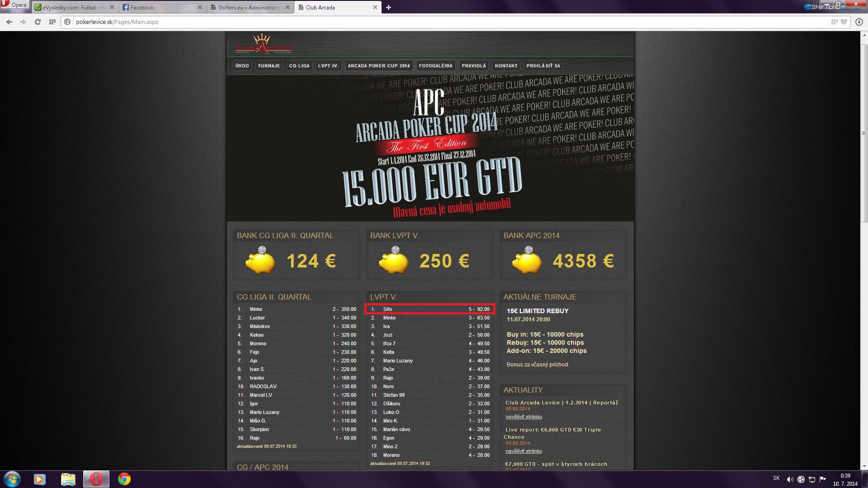Click the site info globe icon
The height and width of the screenshot is (488, 868).
coord(68,22)
